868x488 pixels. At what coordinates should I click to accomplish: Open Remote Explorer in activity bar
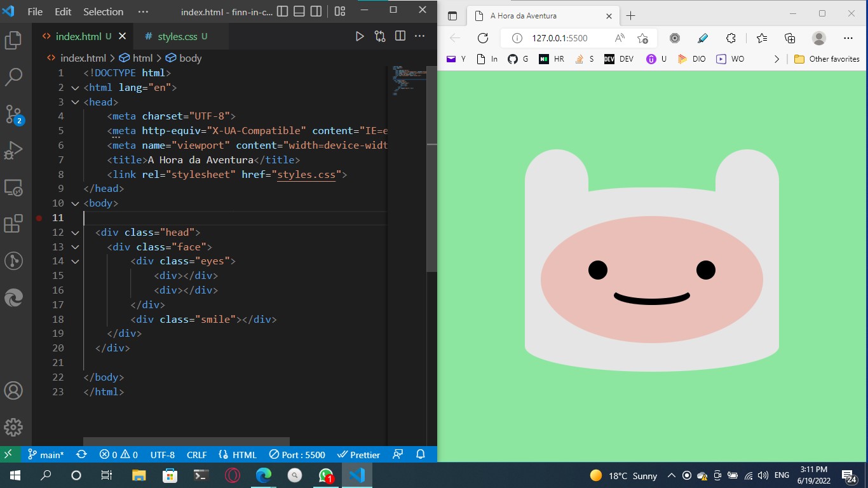coord(13,187)
